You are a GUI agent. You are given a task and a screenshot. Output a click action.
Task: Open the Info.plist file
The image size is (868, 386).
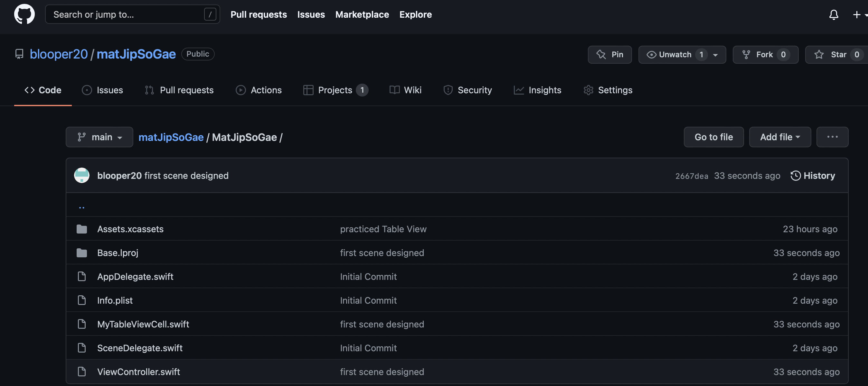coord(115,300)
